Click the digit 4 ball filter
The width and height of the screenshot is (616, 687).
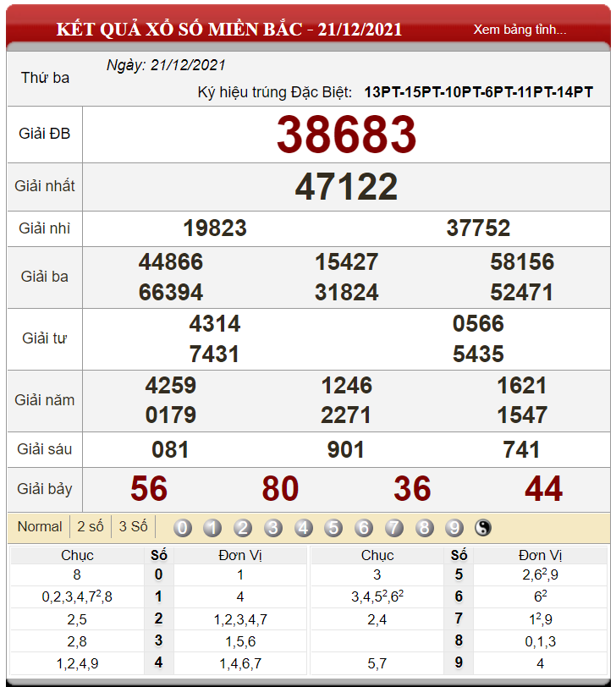coord(303,528)
